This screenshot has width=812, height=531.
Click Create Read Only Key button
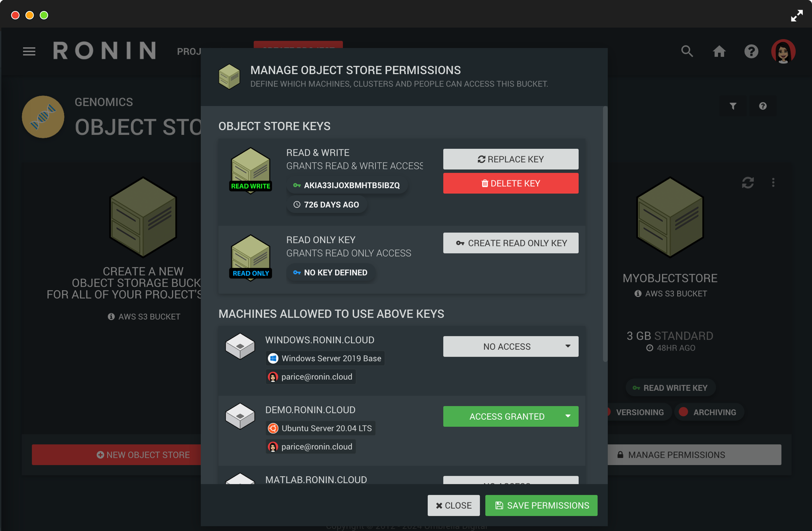click(510, 243)
